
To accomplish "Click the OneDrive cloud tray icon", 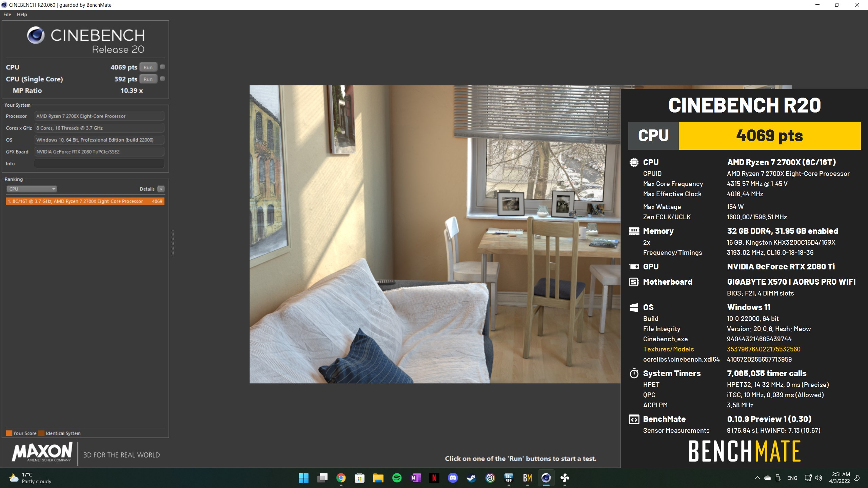I will (x=768, y=478).
